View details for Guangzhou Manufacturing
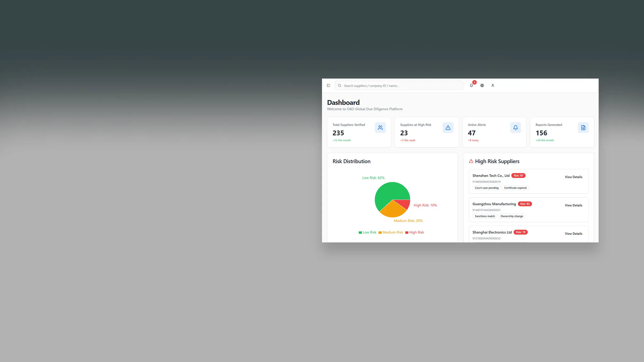 tap(573, 205)
